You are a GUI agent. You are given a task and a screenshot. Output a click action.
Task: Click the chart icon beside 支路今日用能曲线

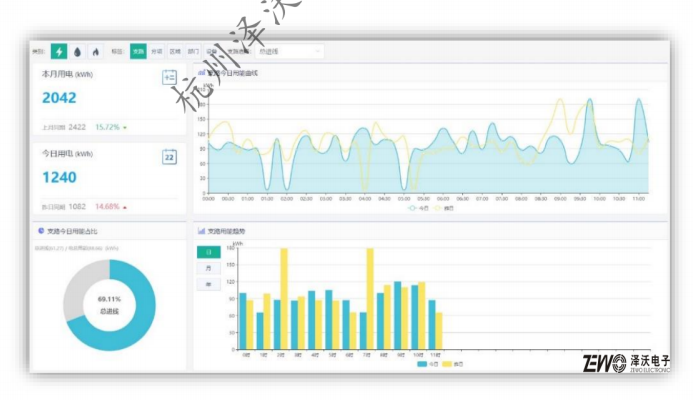pyautogui.click(x=202, y=73)
